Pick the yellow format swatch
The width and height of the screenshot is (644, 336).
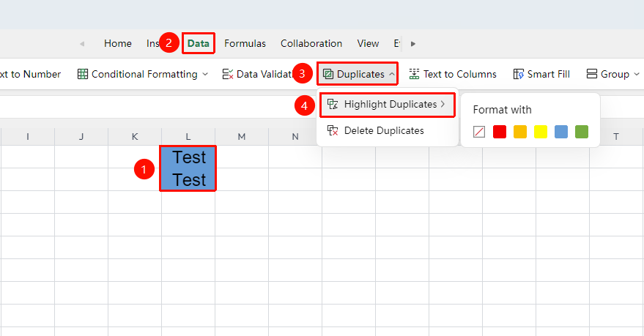tap(541, 132)
